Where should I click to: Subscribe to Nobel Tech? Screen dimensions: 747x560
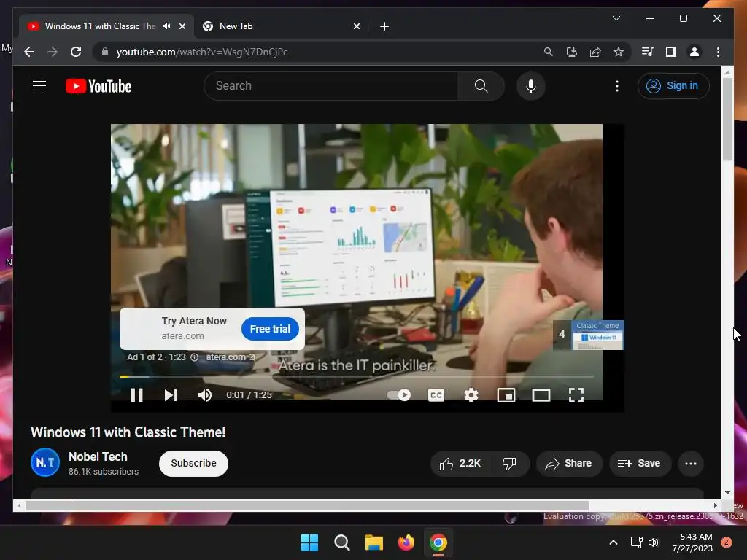[x=193, y=463]
